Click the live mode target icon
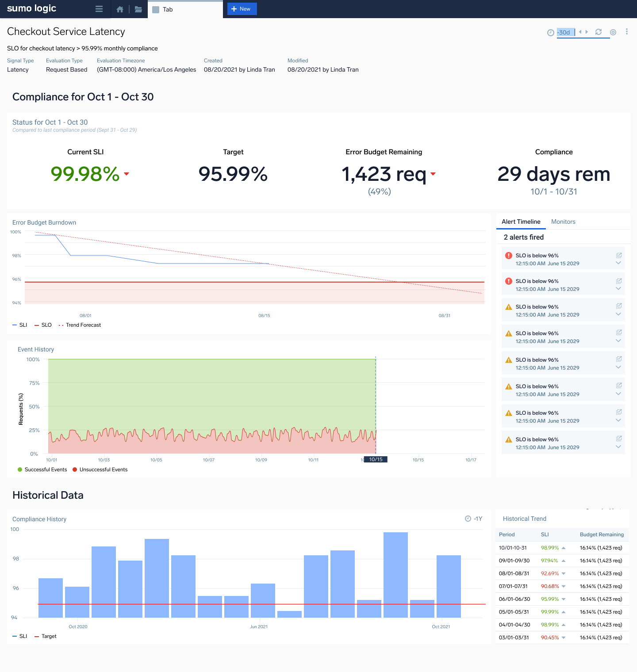 [613, 32]
